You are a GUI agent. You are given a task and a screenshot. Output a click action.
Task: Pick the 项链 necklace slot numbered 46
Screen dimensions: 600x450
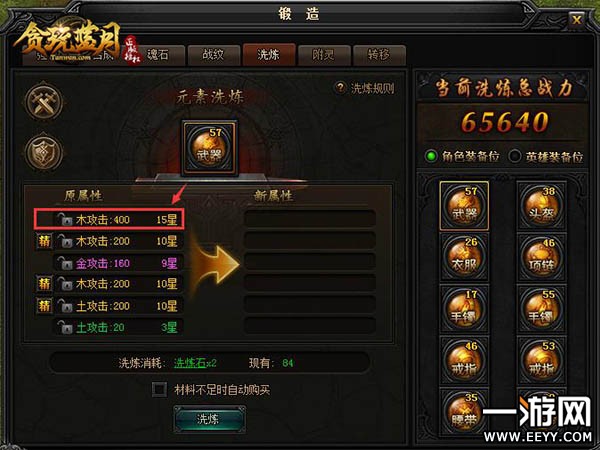541,257
